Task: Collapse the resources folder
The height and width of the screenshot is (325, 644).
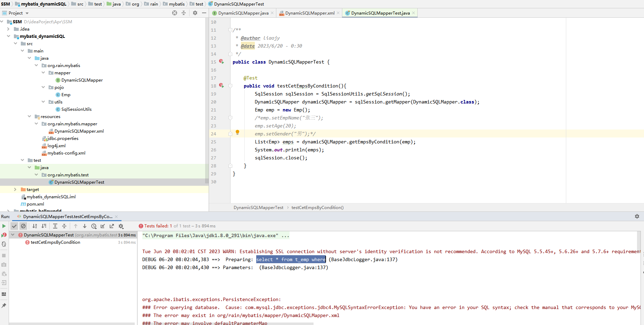Action: point(29,116)
